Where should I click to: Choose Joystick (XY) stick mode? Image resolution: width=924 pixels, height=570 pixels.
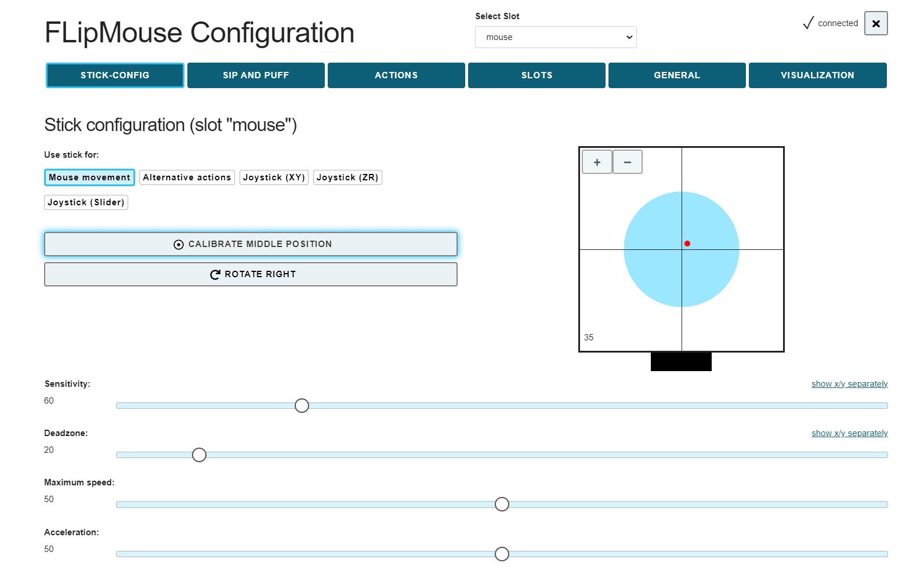[274, 177]
